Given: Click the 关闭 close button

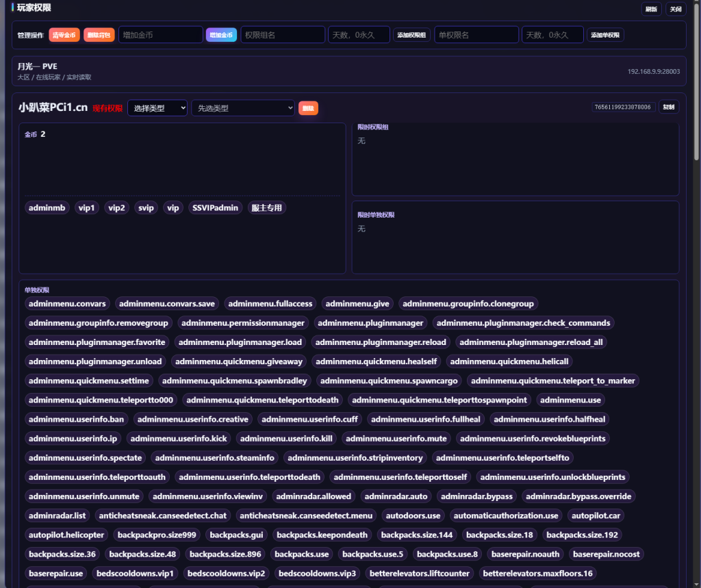Looking at the screenshot, I should click(676, 9).
